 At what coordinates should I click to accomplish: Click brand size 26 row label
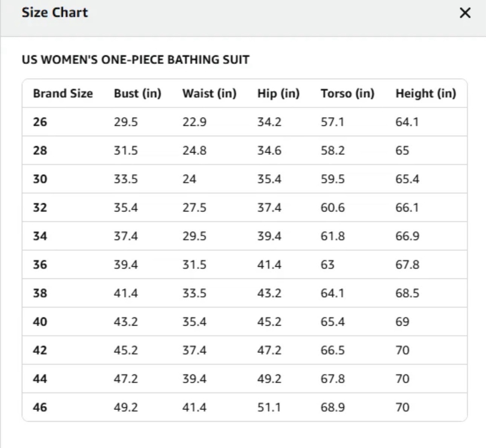click(40, 122)
